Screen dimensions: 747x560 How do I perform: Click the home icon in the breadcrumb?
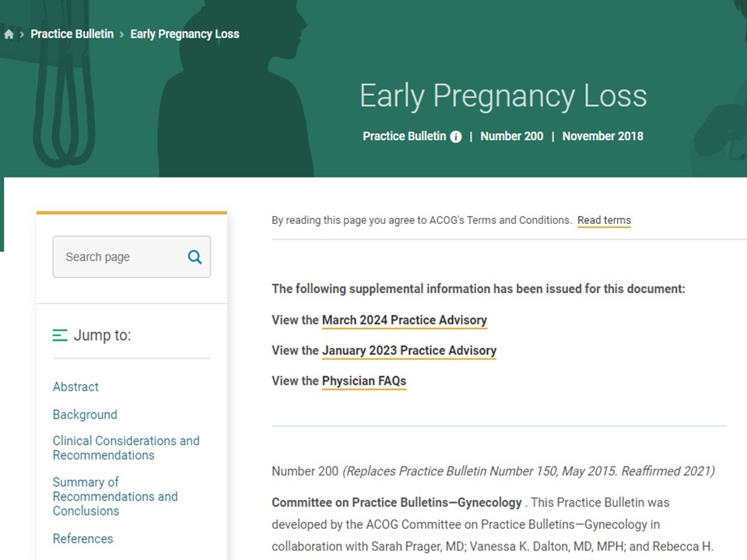pos(9,34)
